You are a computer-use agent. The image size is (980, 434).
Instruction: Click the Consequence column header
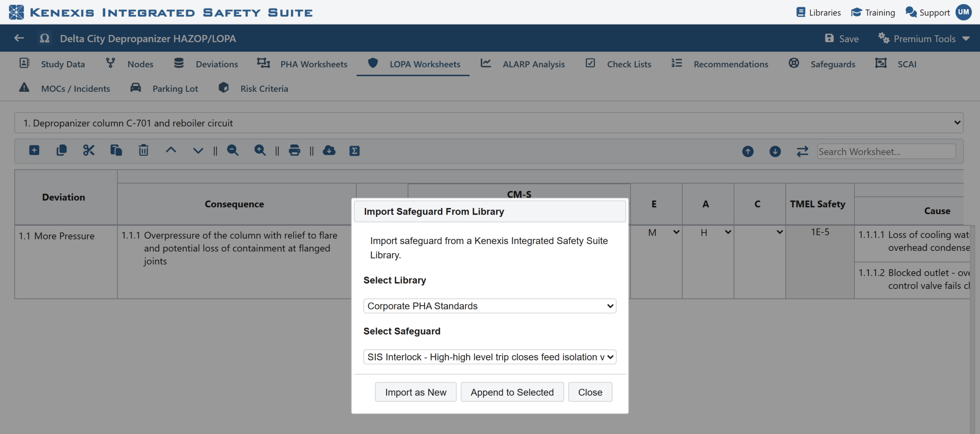point(234,204)
